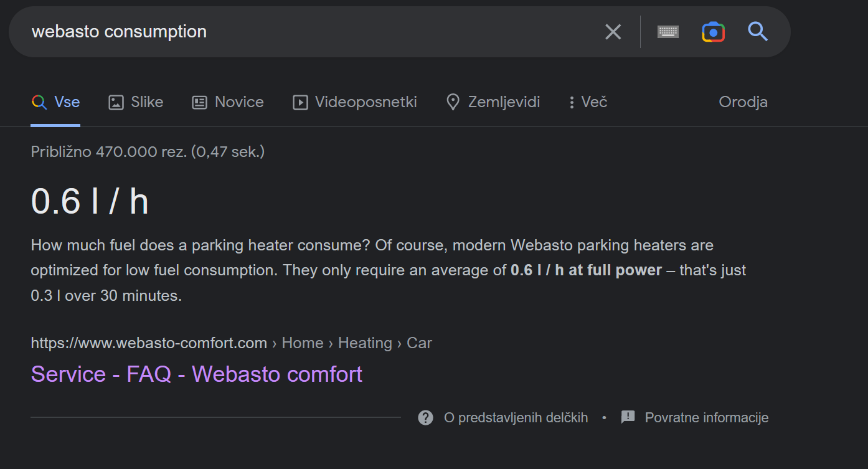The width and height of the screenshot is (868, 469).
Task: Search by image with camera icon
Action: coord(713,32)
